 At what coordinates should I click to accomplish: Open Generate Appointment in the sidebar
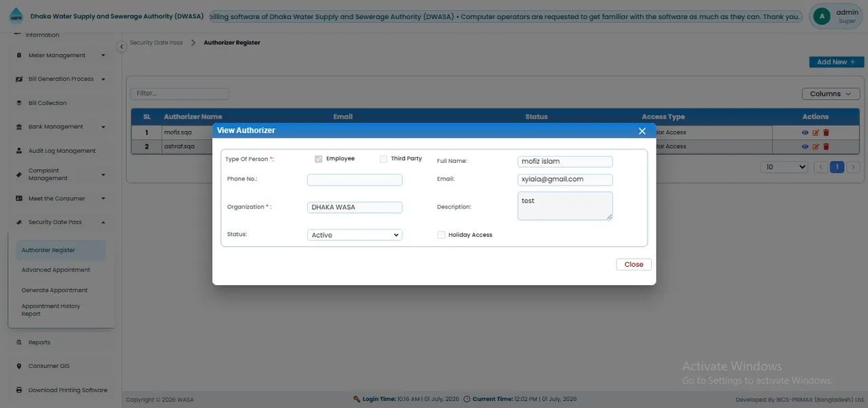(54, 291)
